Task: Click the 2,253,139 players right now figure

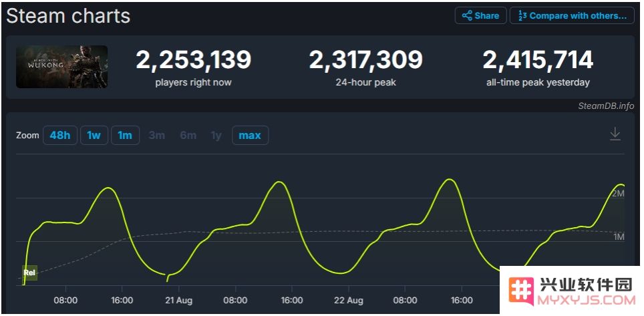Action: click(x=194, y=59)
